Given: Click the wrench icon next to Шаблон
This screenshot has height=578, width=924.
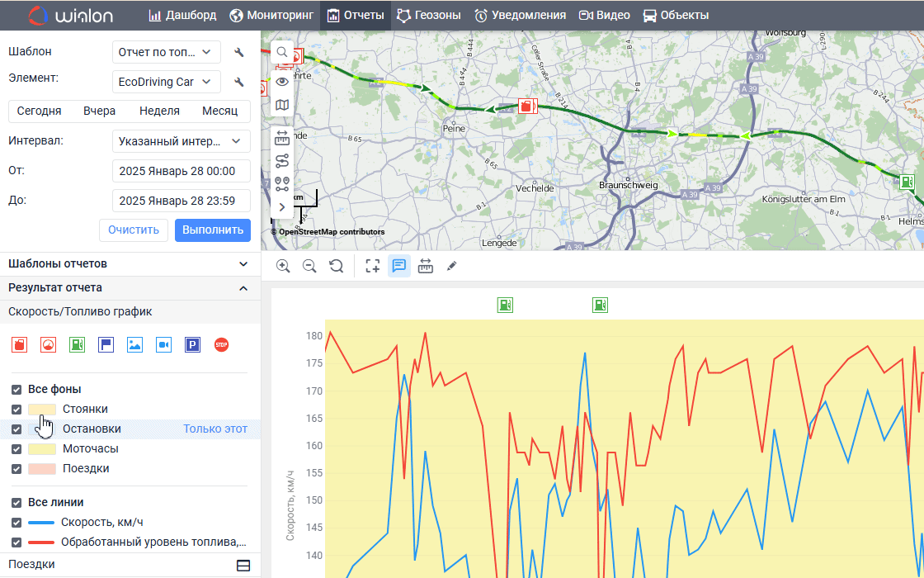Looking at the screenshot, I should tap(238, 53).
